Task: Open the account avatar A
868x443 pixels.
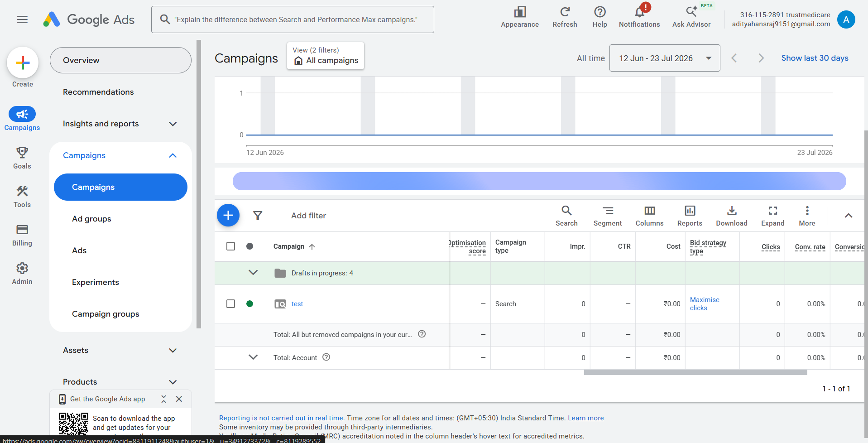Action: coord(846,19)
